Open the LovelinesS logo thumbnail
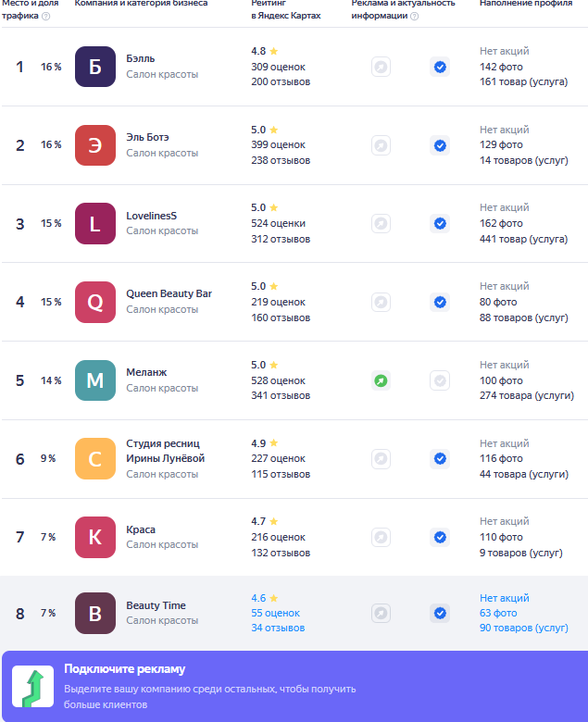This screenshot has height=722, width=588. click(x=95, y=223)
